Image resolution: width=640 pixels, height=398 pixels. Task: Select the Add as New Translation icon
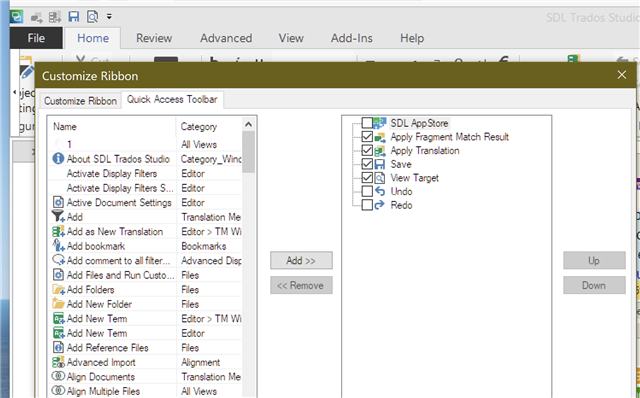click(58, 231)
